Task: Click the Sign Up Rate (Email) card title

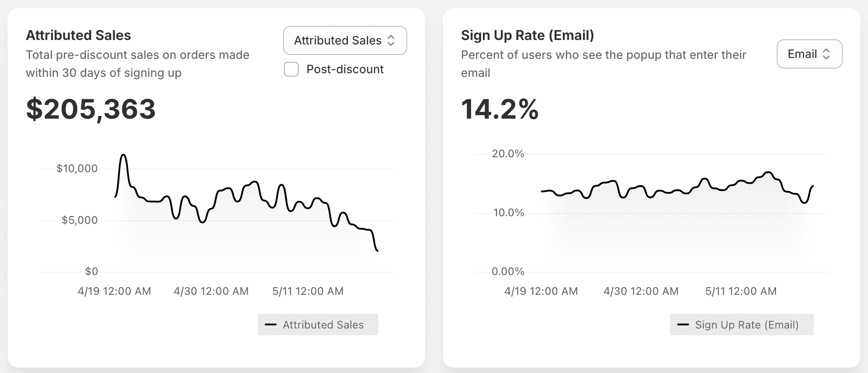Action: click(527, 35)
